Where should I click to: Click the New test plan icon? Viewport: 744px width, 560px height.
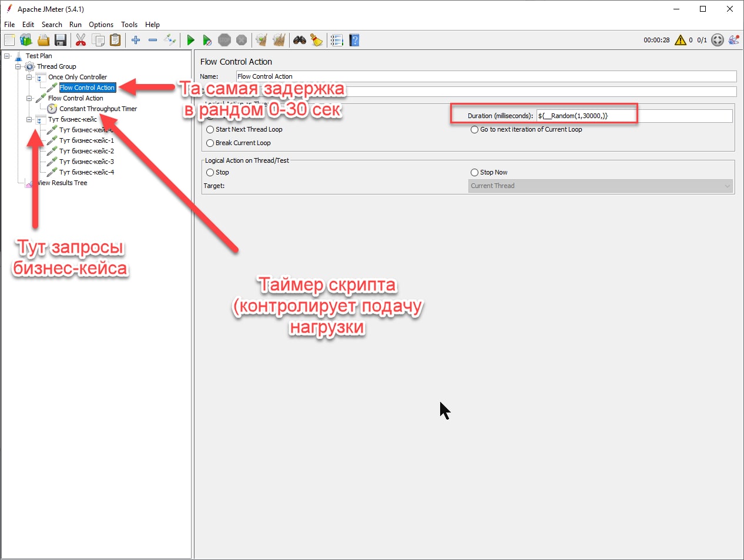point(9,40)
